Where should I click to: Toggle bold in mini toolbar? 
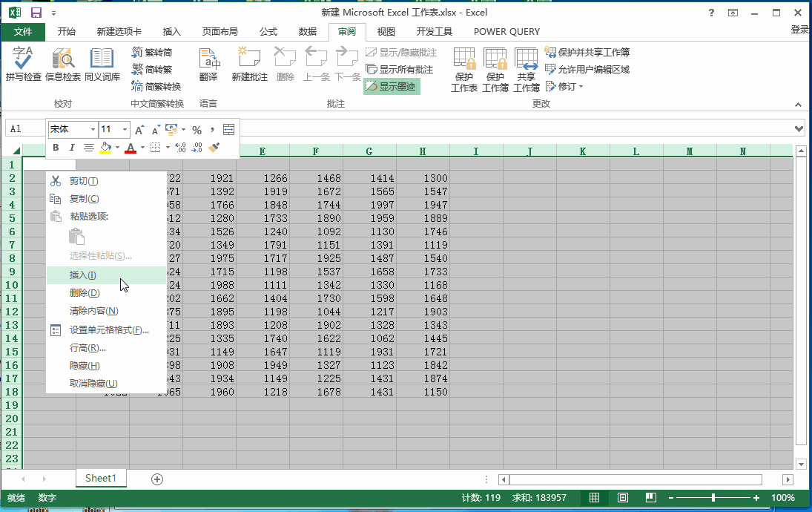[56, 148]
